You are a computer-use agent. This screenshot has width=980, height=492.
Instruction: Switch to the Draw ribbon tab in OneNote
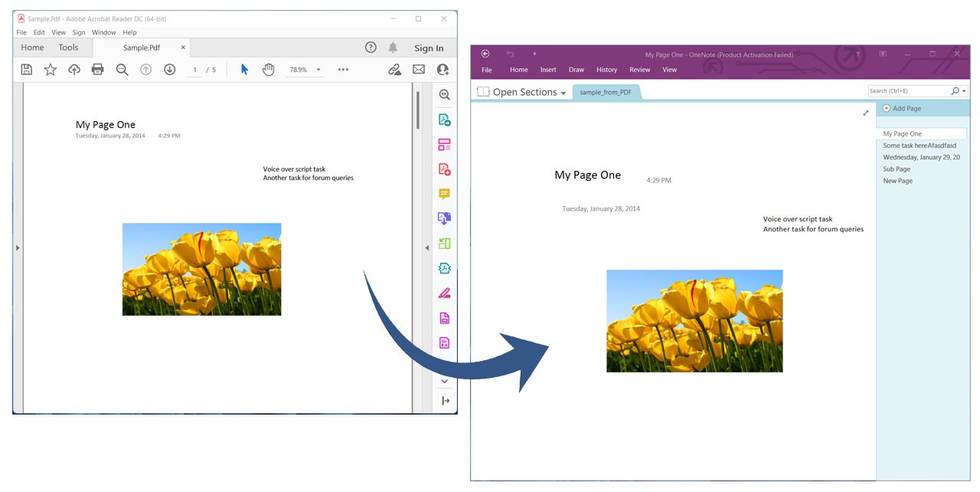coord(576,69)
